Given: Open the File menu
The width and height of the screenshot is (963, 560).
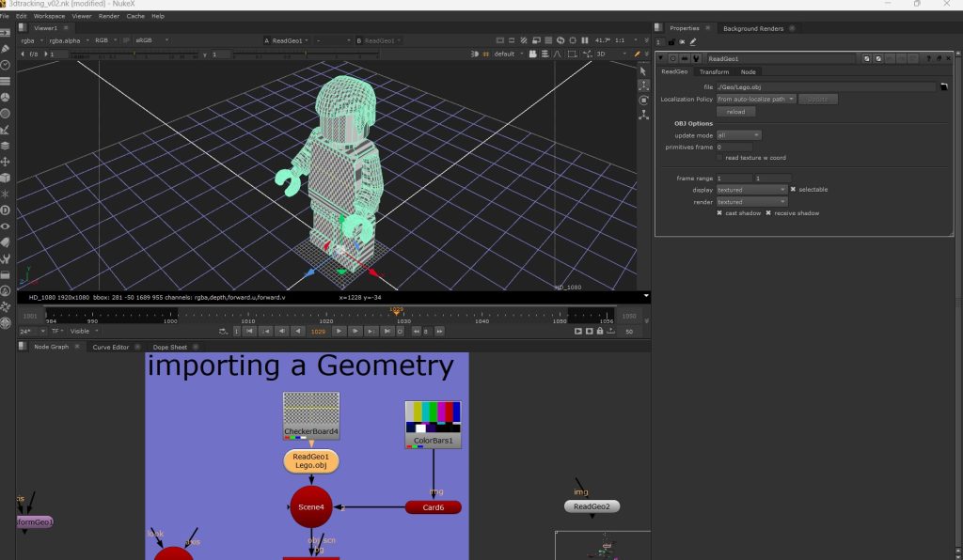Looking at the screenshot, I should 5,16.
